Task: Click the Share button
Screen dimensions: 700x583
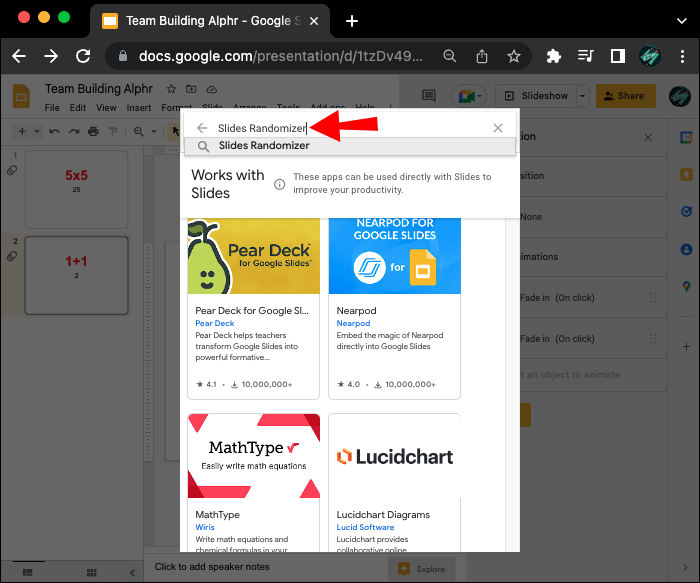Action: click(626, 96)
